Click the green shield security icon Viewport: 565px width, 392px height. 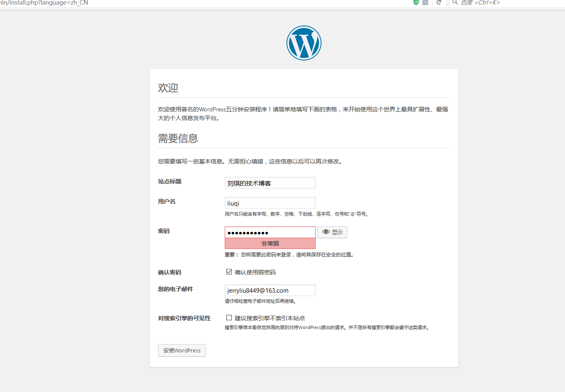(416, 3)
